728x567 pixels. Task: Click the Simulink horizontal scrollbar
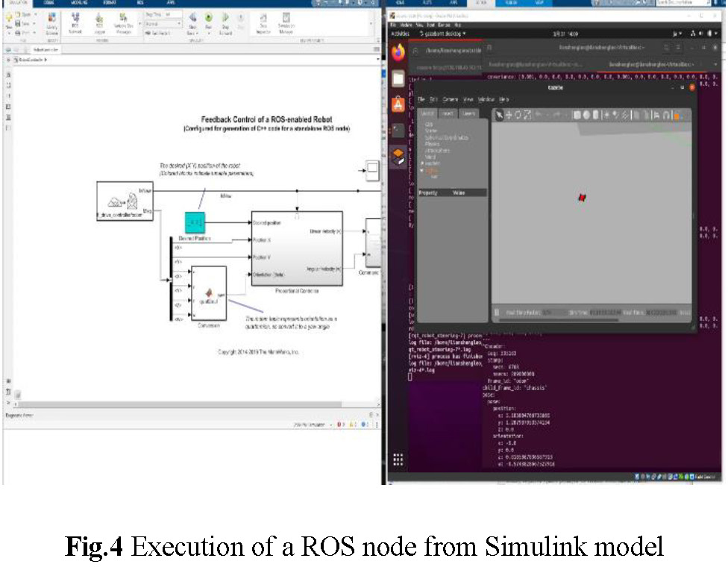coord(179,404)
